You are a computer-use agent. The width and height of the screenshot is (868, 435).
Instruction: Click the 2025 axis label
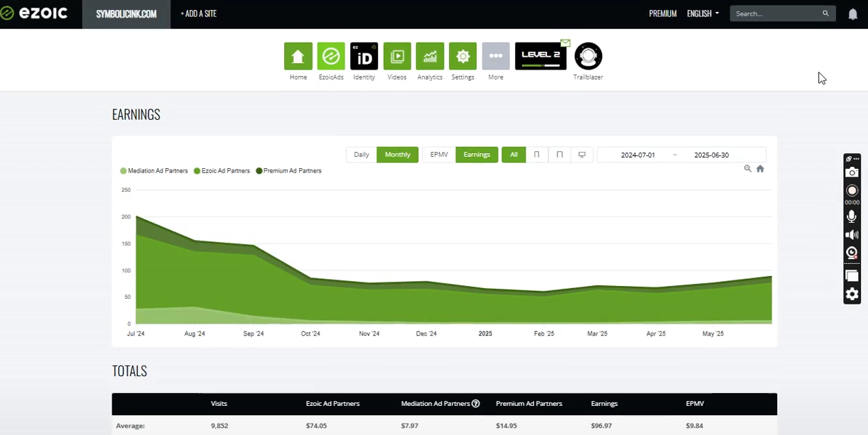click(485, 334)
